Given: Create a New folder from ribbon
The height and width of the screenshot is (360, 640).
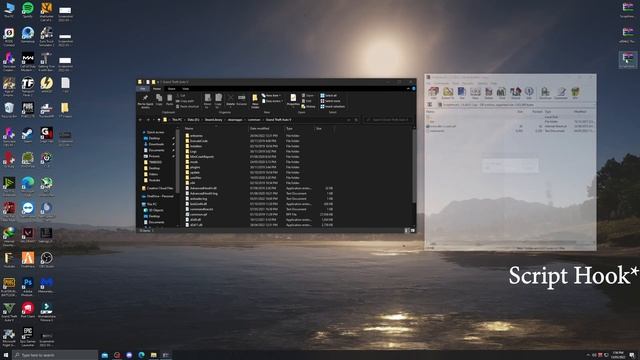Looking at the screenshot, I should point(255,100).
